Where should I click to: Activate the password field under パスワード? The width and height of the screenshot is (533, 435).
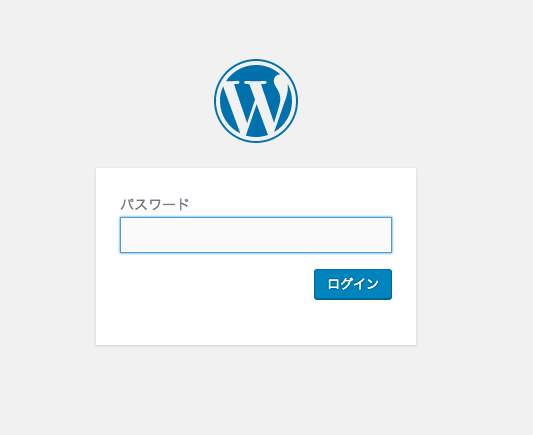point(256,235)
